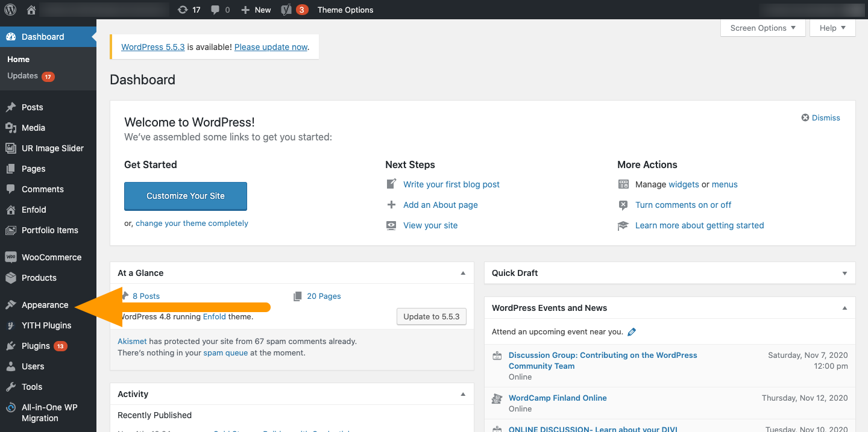
Task: Open the widgets link under More Actions
Action: click(x=684, y=184)
